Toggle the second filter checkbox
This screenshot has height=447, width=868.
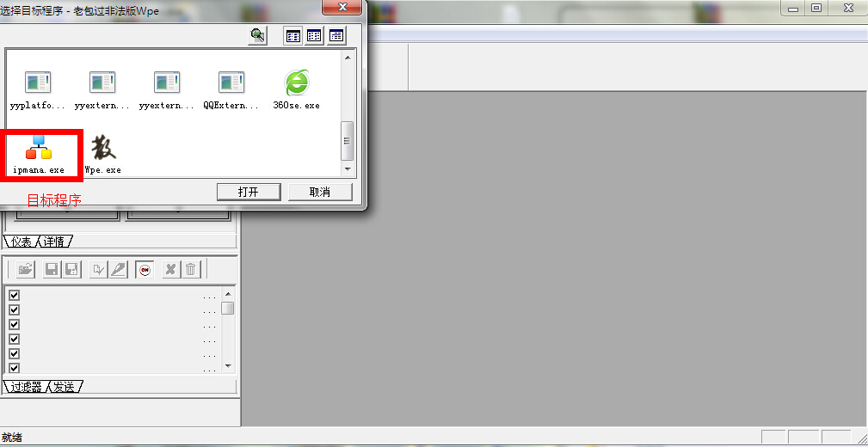[x=15, y=309]
